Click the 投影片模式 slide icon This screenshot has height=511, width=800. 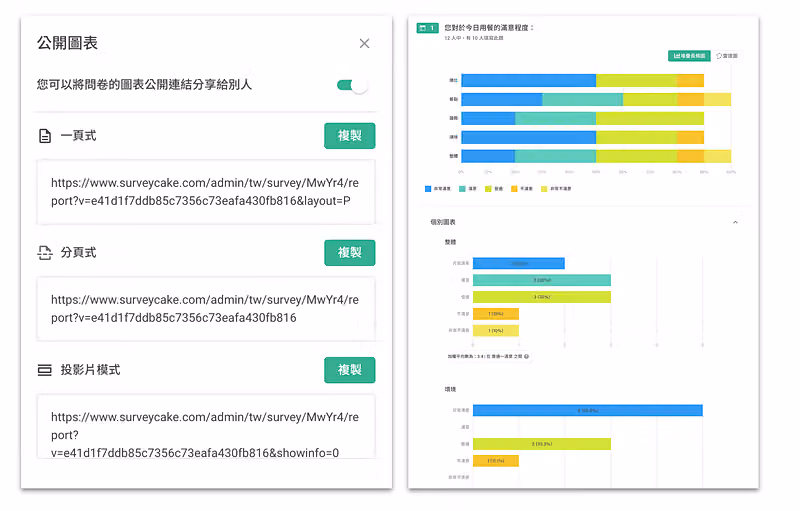pyautogui.click(x=45, y=370)
